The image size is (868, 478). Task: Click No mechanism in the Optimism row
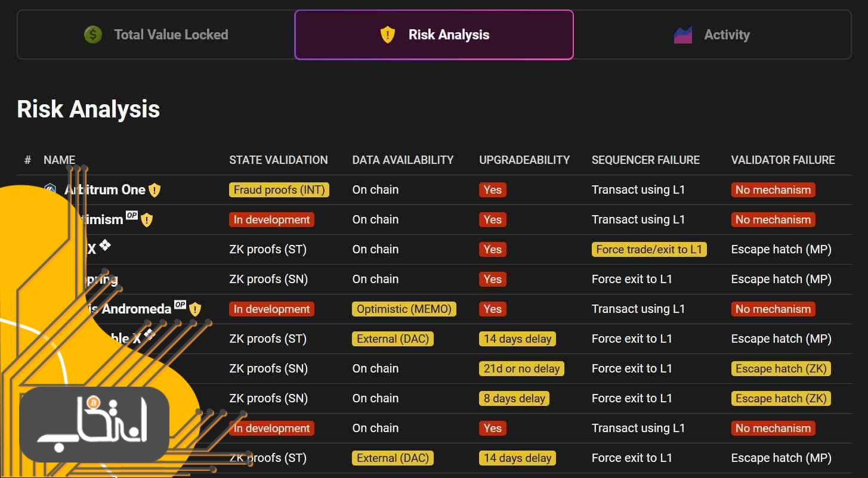[x=773, y=219]
